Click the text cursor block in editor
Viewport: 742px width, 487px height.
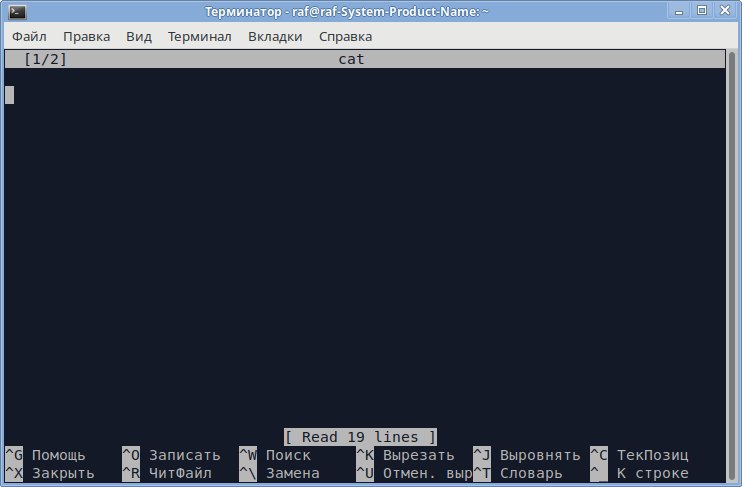click(9, 95)
